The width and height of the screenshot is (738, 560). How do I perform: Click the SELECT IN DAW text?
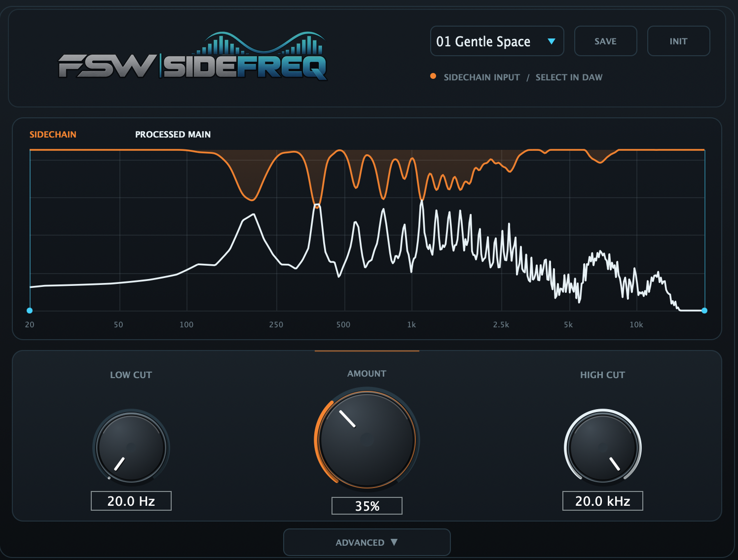[x=569, y=77]
